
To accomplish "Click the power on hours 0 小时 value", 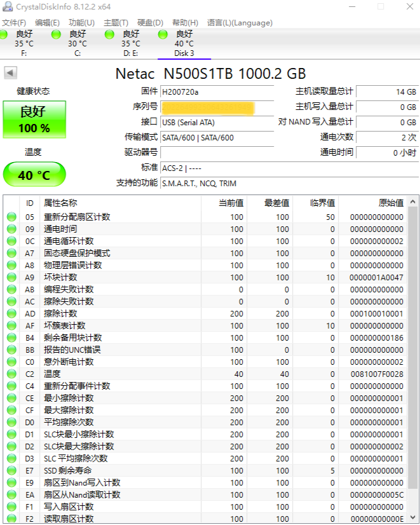I will click(x=387, y=153).
